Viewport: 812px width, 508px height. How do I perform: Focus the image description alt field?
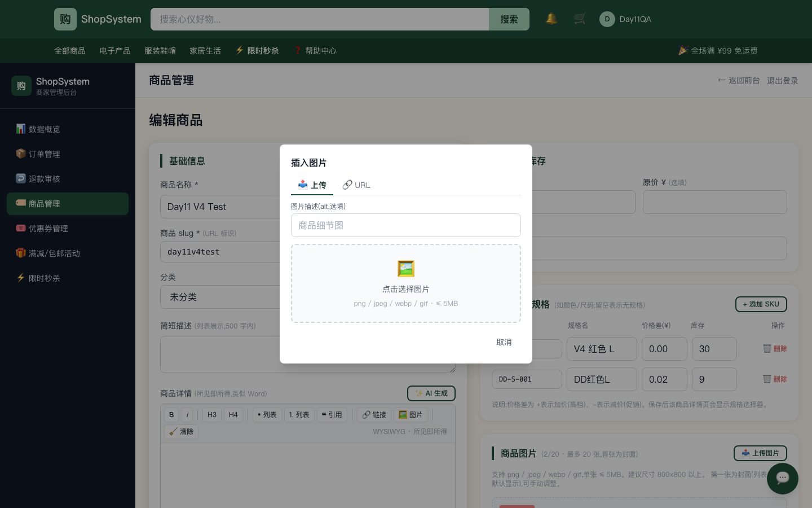406,225
